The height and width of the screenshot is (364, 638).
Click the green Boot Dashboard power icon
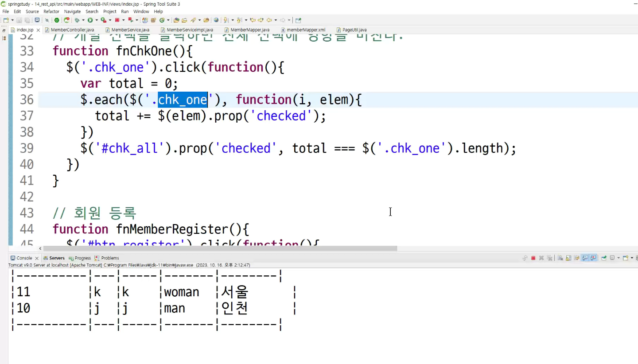click(x=57, y=20)
